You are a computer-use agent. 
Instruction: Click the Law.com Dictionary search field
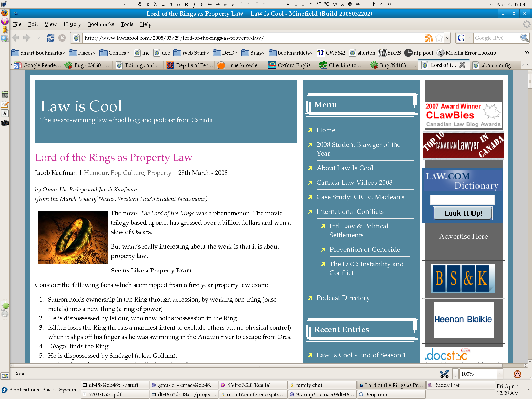462,199
